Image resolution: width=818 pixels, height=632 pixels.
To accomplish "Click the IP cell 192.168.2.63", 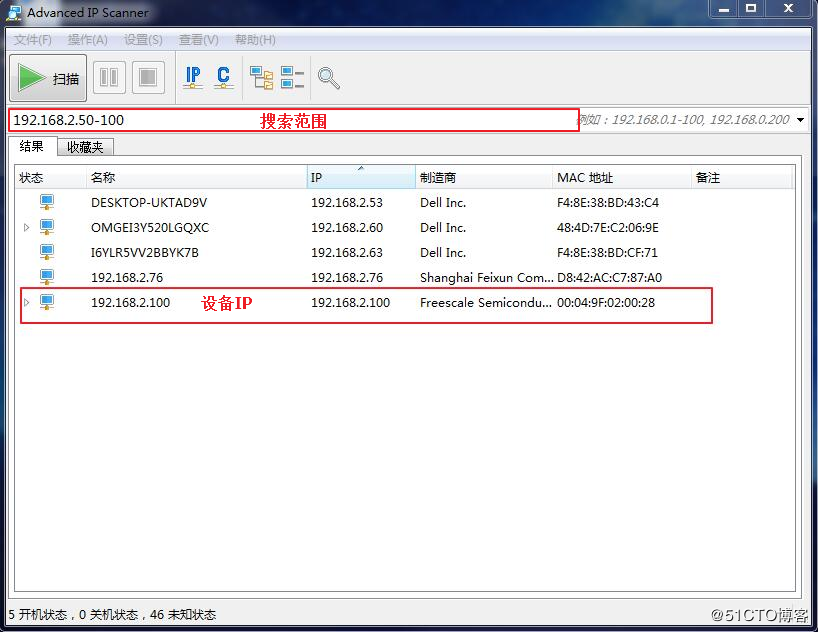I will (347, 253).
